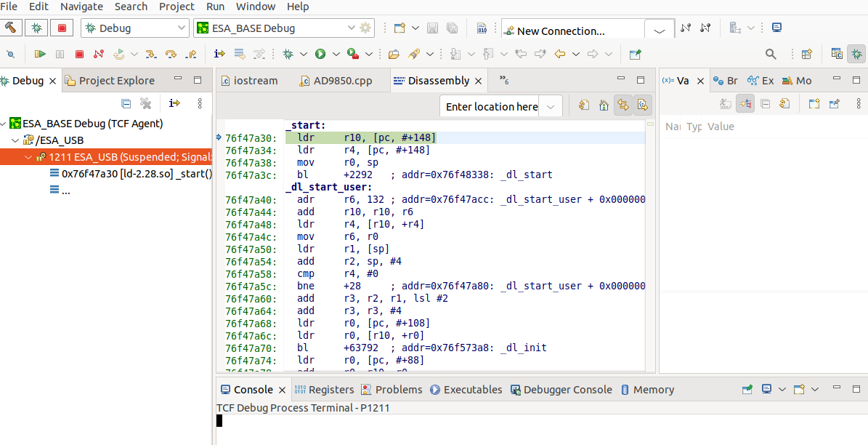Terminate debugging with the red square
868x445 pixels.
[x=79, y=54]
